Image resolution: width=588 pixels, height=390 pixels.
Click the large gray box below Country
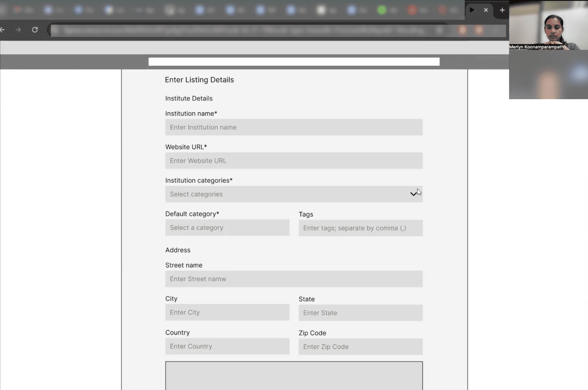(294, 376)
